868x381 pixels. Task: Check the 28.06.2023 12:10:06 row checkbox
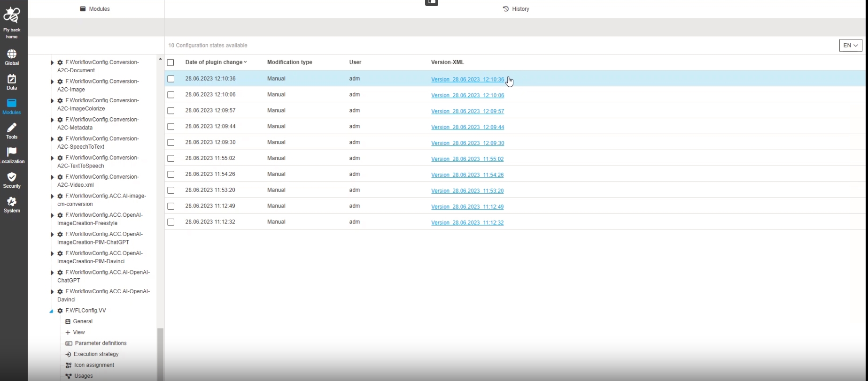click(171, 95)
